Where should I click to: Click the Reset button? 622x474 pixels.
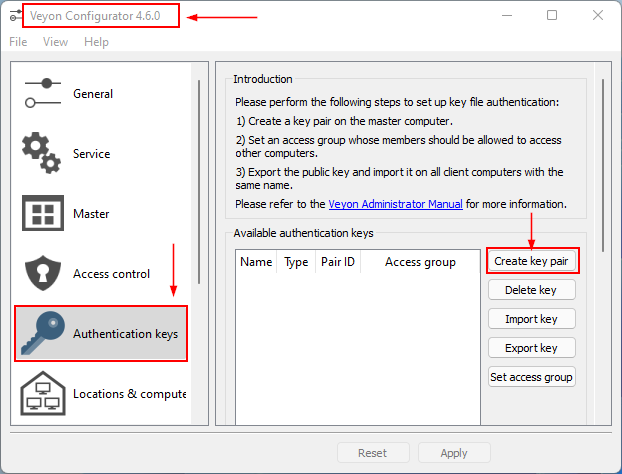click(x=373, y=453)
